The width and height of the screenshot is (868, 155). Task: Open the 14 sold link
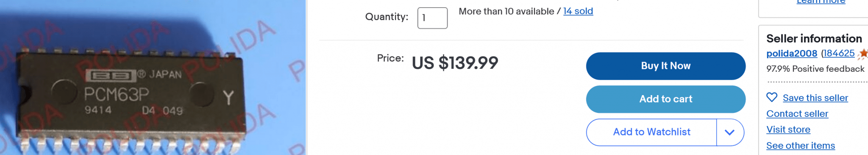coord(578,11)
